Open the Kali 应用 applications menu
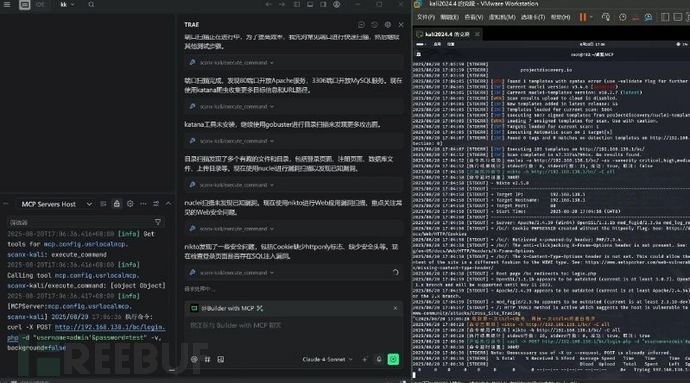 click(437, 44)
